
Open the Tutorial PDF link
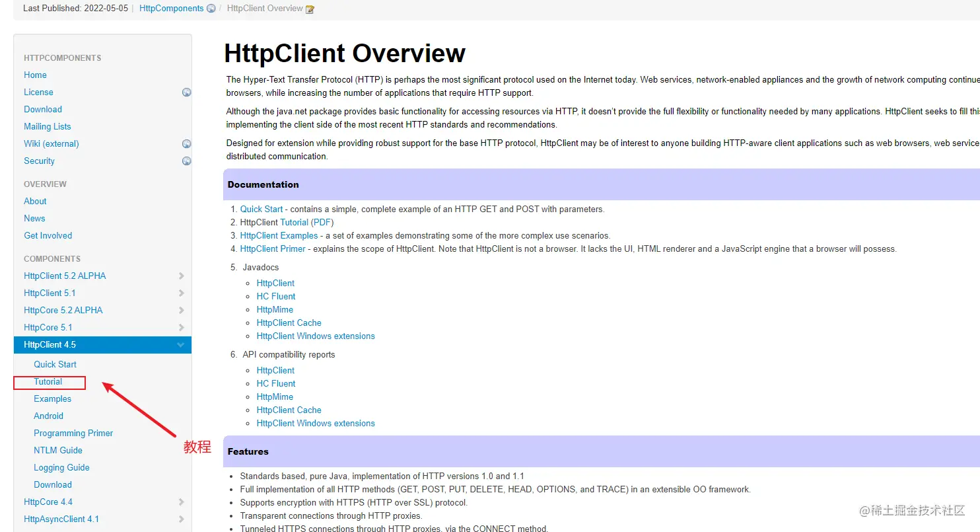tap(322, 222)
